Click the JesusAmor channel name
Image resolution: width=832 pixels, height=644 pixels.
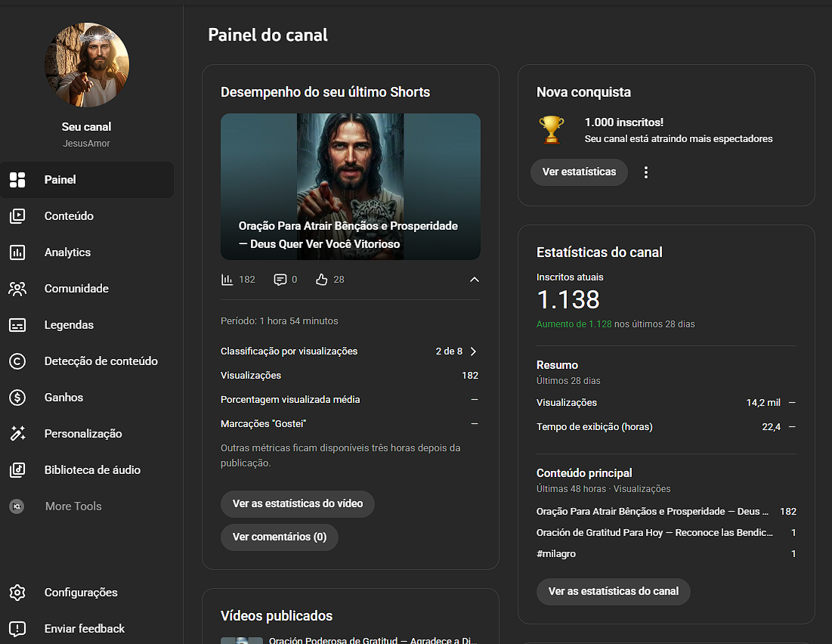pos(86,144)
